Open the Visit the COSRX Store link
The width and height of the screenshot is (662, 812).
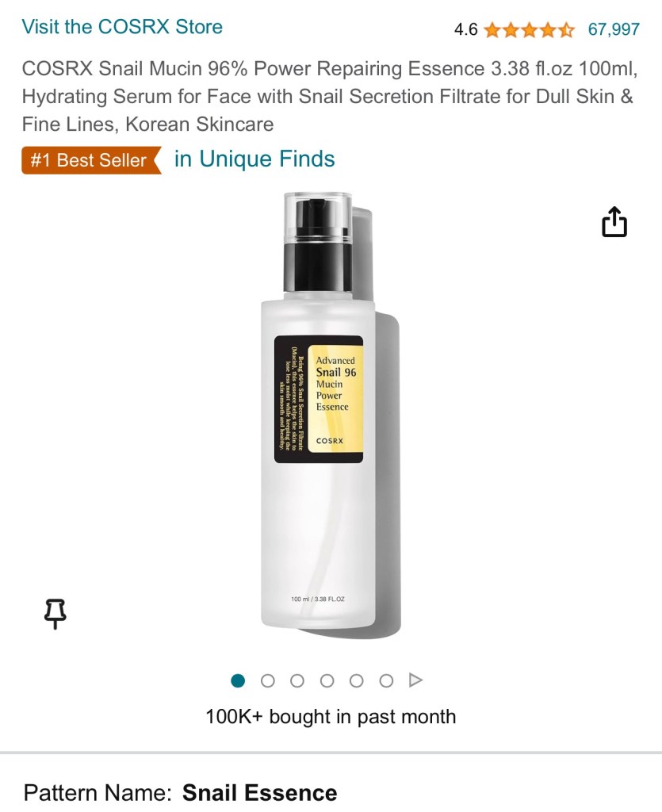[x=122, y=26]
